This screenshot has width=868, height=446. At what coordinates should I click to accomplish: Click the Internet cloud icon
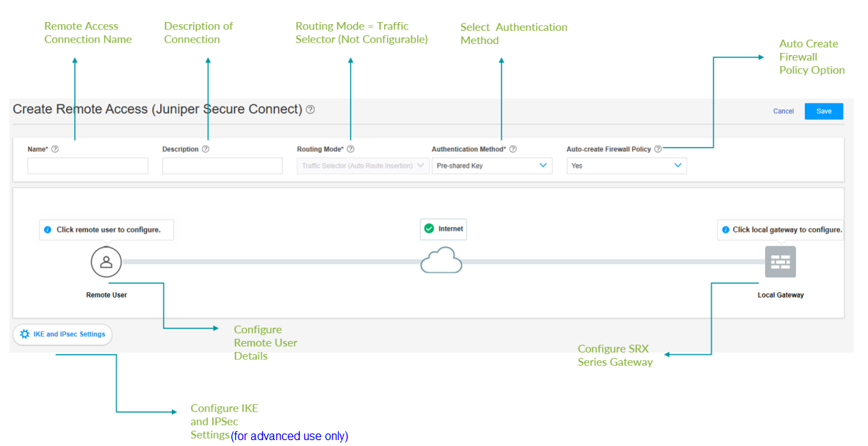[x=441, y=260]
